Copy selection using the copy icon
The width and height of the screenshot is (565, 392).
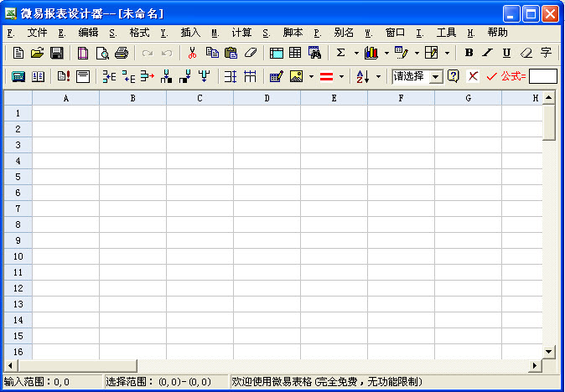point(212,53)
